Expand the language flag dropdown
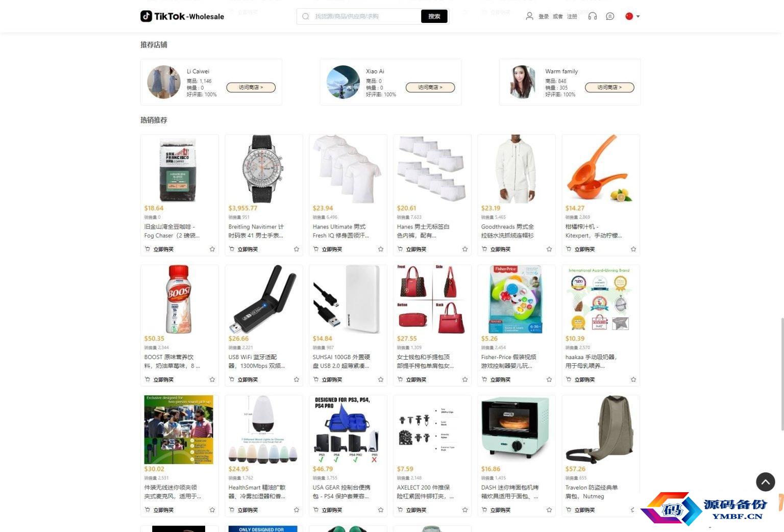Image resolution: width=784 pixels, height=532 pixels. (x=632, y=16)
